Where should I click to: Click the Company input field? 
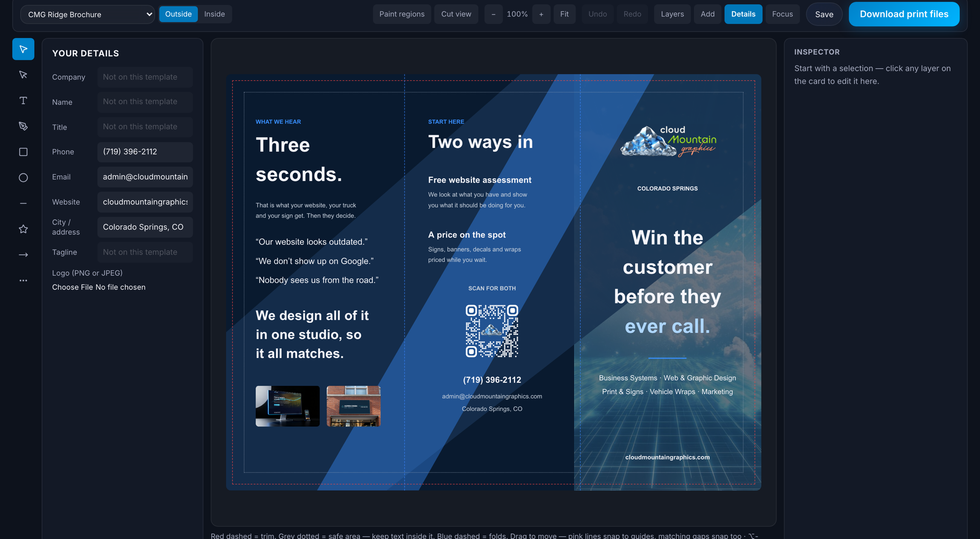coord(145,77)
